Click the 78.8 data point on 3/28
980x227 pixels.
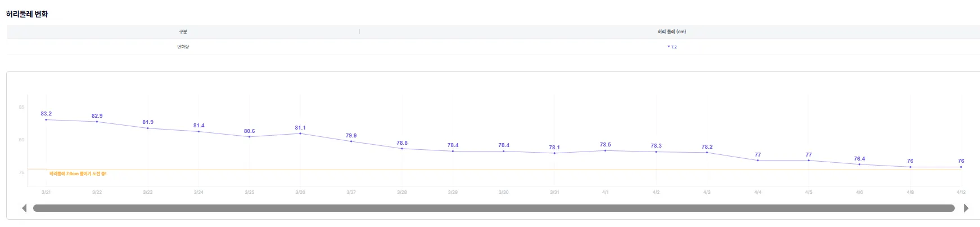click(402, 149)
